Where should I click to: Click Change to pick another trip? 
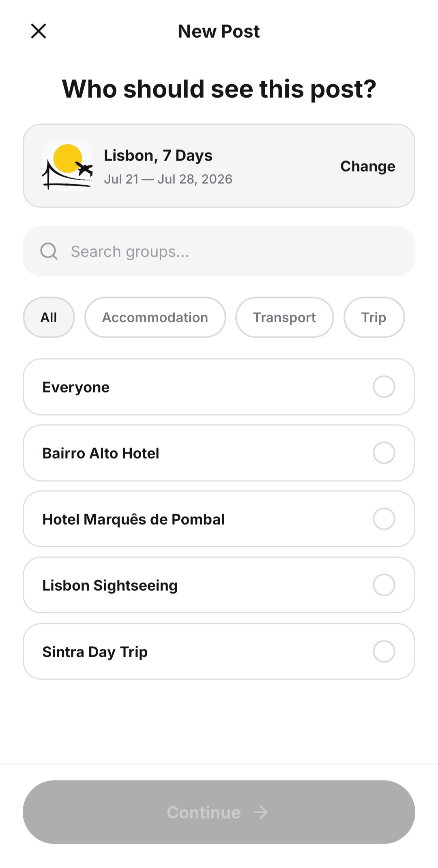367,166
